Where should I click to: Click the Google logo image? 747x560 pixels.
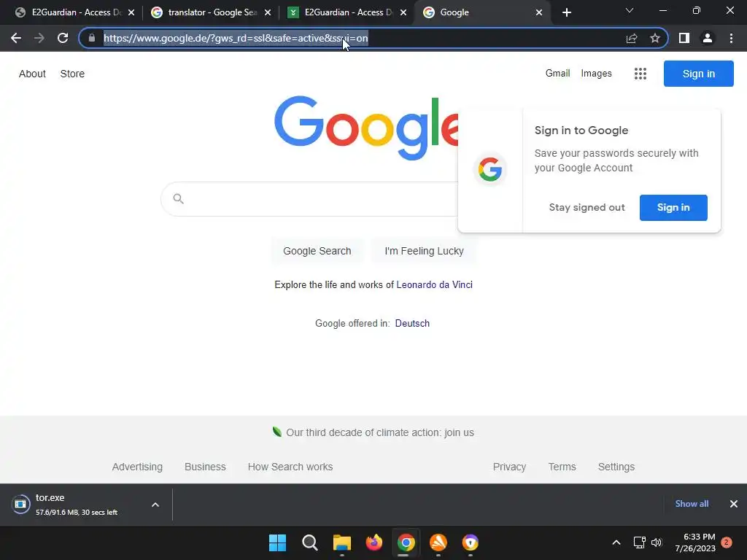click(366, 128)
